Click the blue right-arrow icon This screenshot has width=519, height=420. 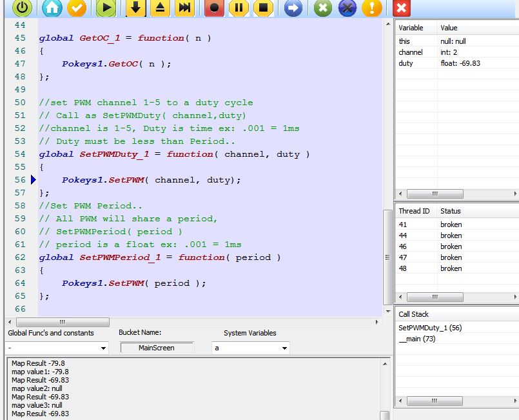coord(293,8)
